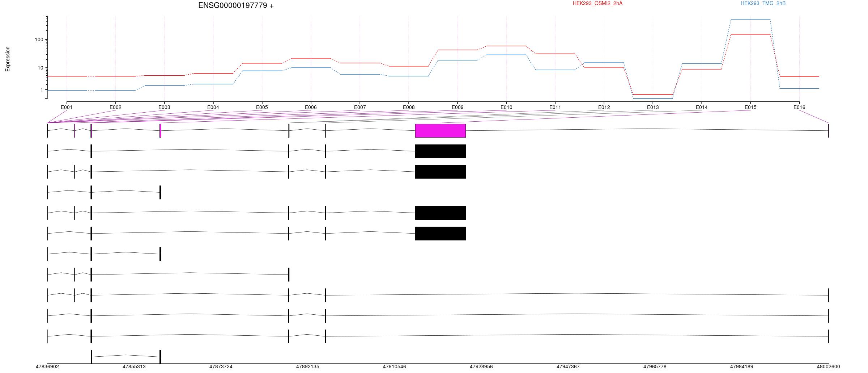Select the red HEK293_OSMI2_2hA legend label

pyautogui.click(x=597, y=3)
